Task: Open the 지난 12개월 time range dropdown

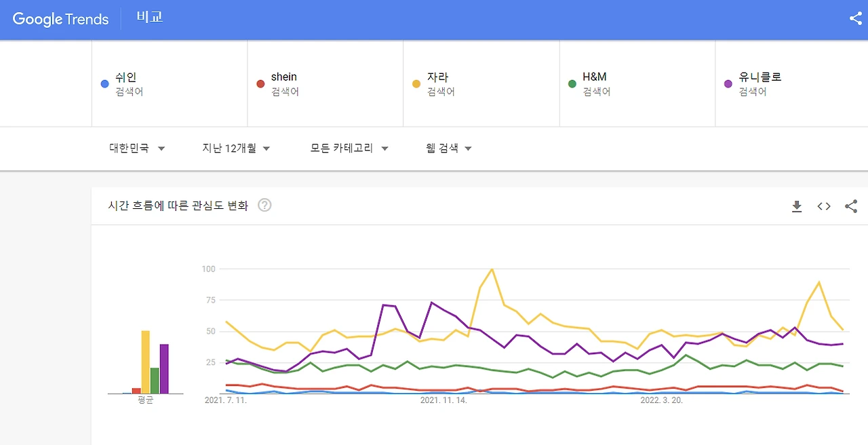Action: [236, 148]
